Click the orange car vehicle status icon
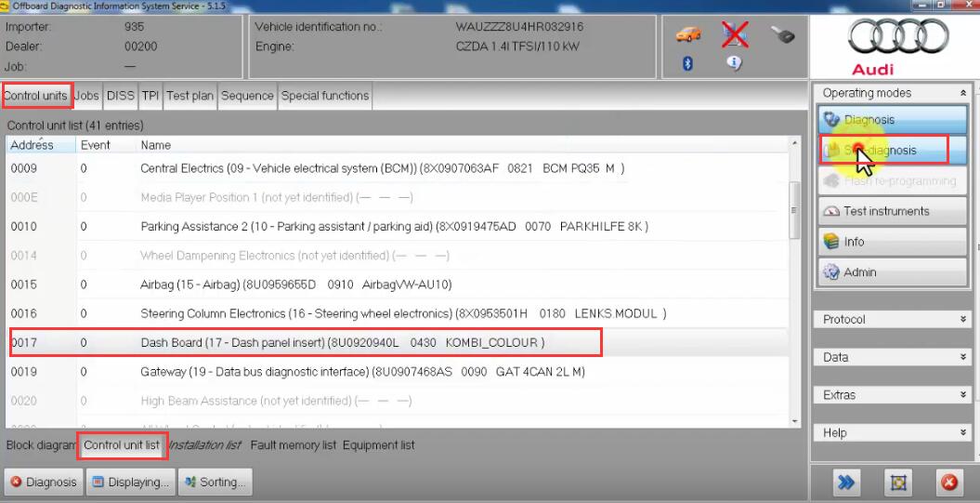Screen dimensions: 980x503 [x=688, y=34]
